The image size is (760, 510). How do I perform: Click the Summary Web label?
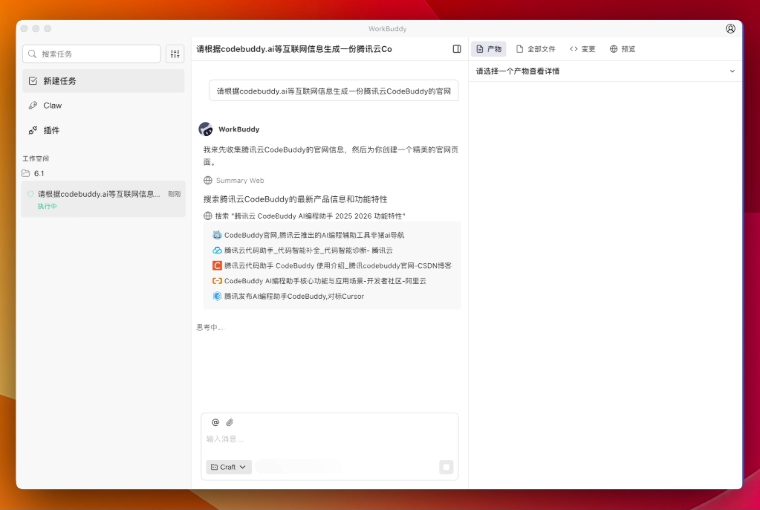coord(240,180)
